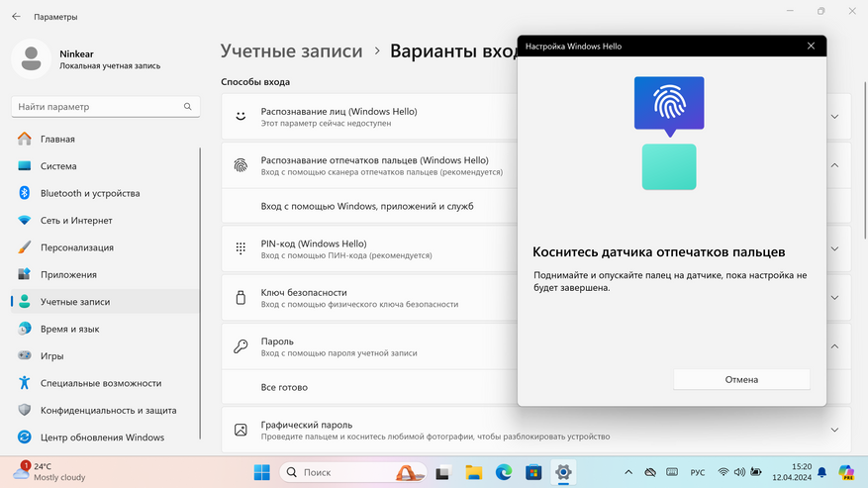Collapse Пароль section chevron
The height and width of the screenshot is (488, 868).
[834, 346]
